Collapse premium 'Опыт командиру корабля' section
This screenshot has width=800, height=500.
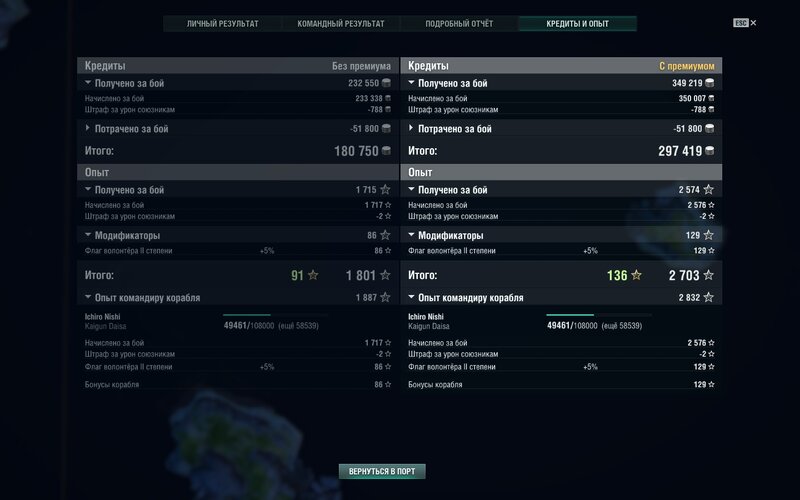[x=411, y=298]
